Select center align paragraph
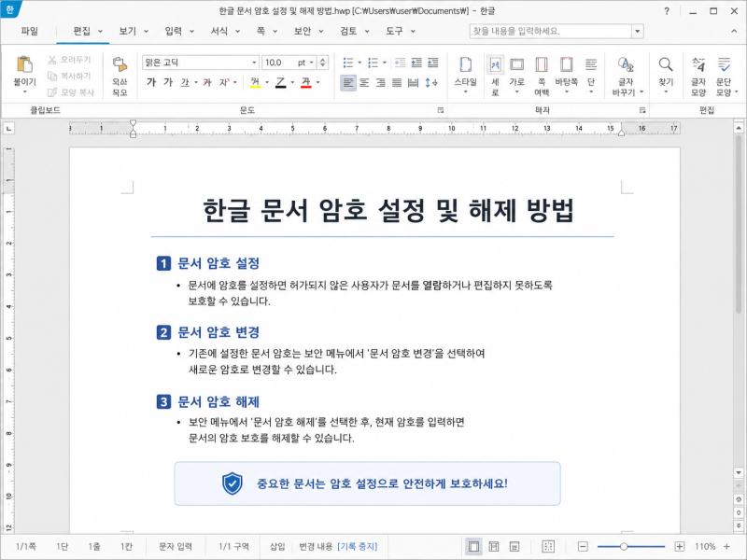This screenshot has height=560, width=747. coord(364,83)
